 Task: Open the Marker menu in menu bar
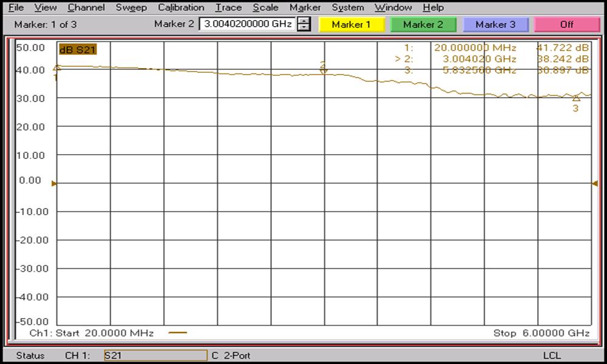[x=305, y=8]
